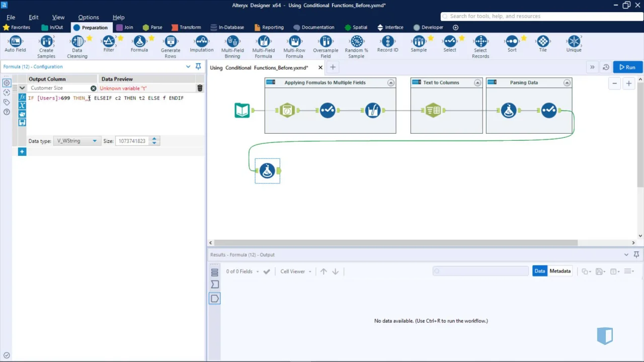
Task: Open the Transform tool category
Action: (x=186, y=27)
